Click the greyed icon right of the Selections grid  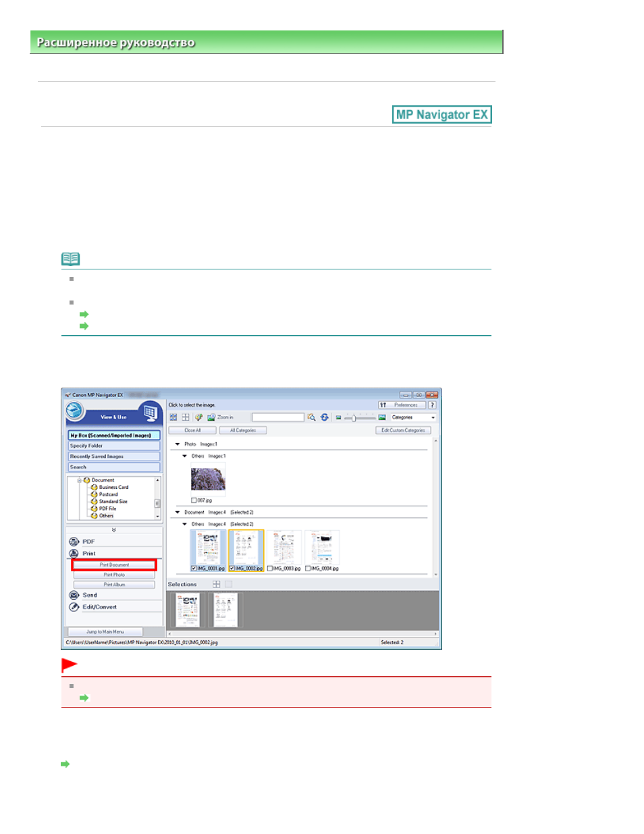pos(228,584)
